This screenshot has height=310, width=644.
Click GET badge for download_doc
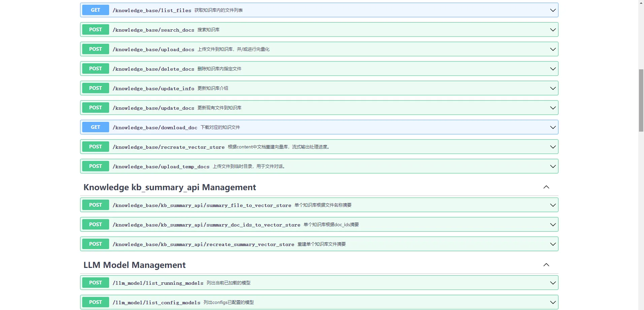(x=96, y=127)
